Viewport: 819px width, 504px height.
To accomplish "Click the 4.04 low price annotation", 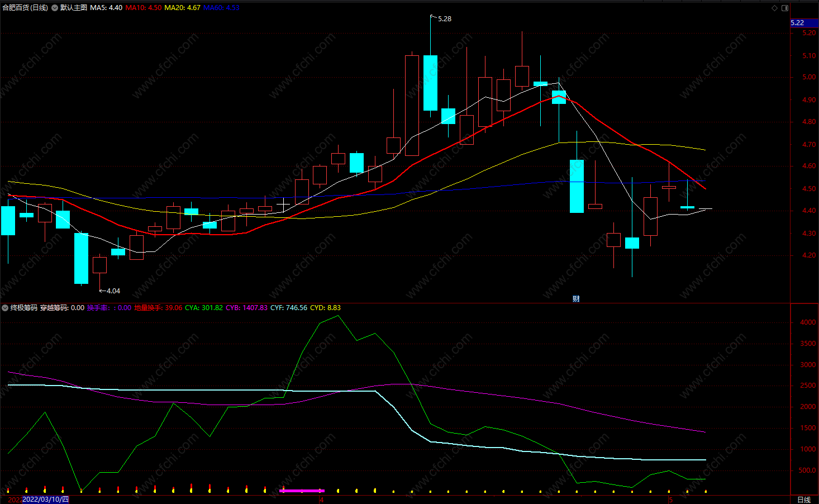I will [113, 291].
